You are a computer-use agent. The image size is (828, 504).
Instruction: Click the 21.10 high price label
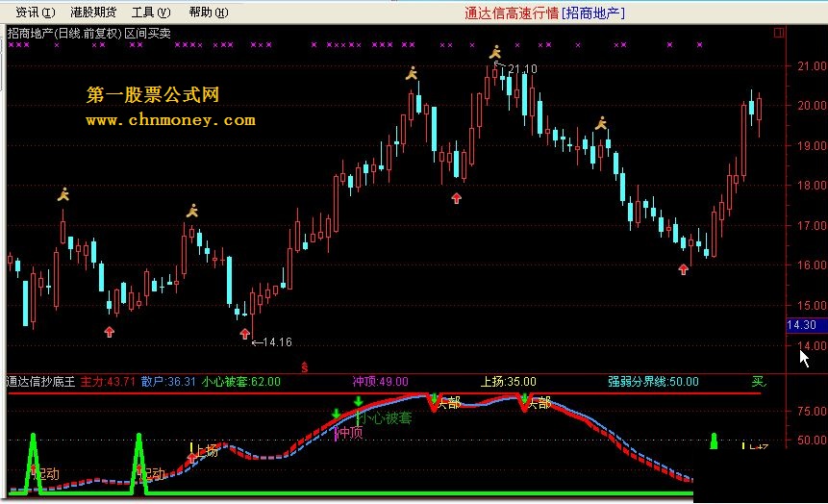click(x=523, y=68)
